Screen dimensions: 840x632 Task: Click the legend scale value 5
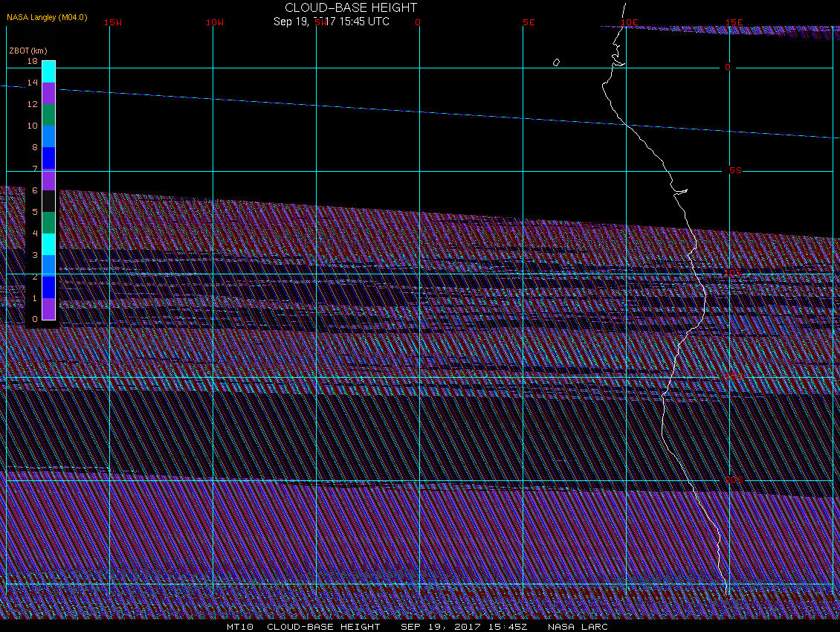point(35,212)
